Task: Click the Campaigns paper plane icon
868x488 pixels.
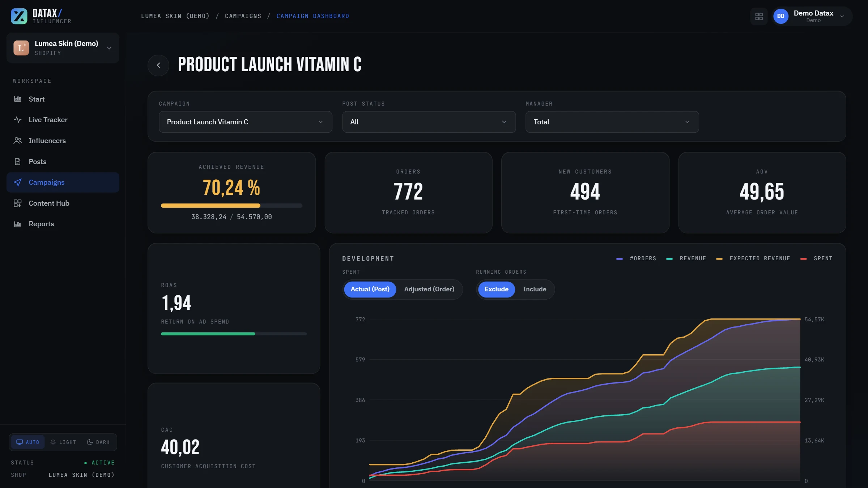Action: click(x=18, y=183)
